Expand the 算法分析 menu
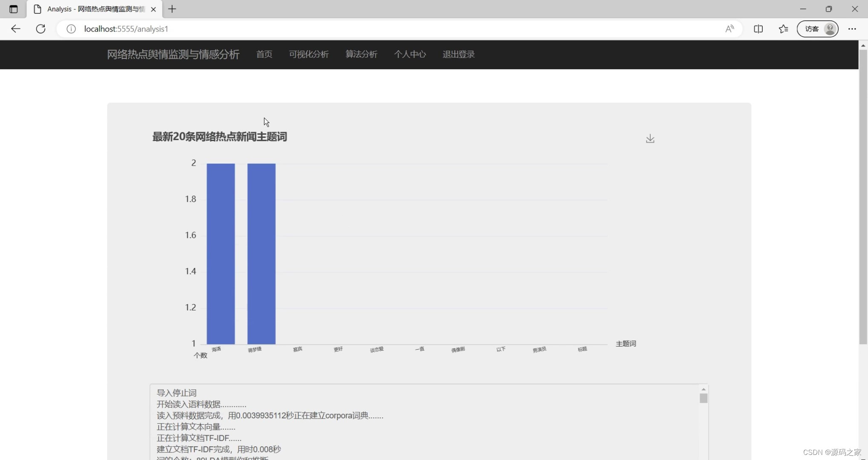868x460 pixels. tap(361, 55)
